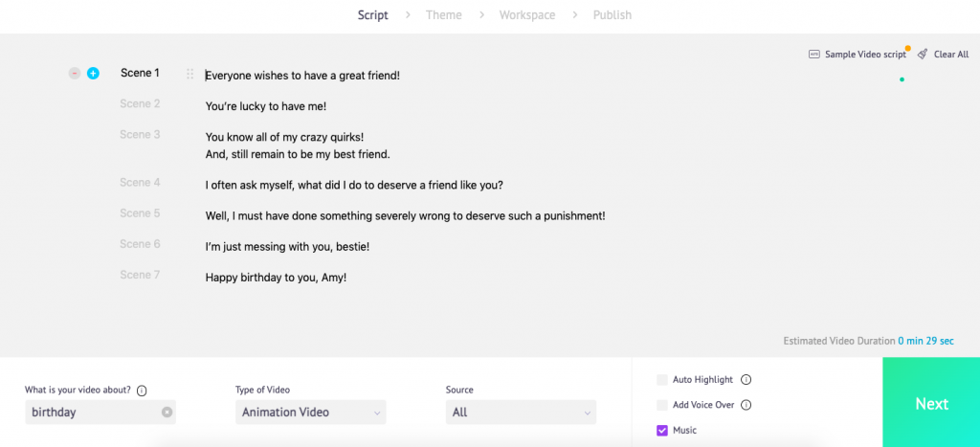Image resolution: width=980 pixels, height=447 pixels.
Task: Go to the Theme step
Action: pyautogui.click(x=444, y=15)
